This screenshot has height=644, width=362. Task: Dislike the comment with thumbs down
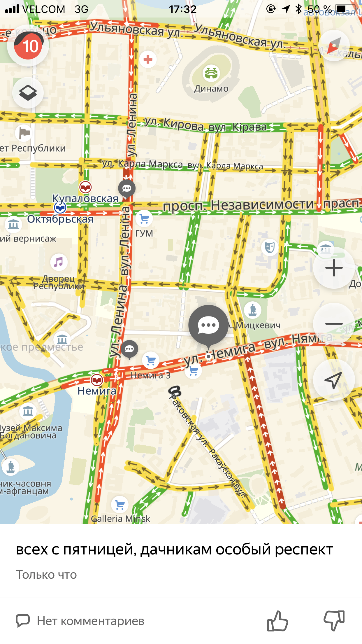(334, 621)
